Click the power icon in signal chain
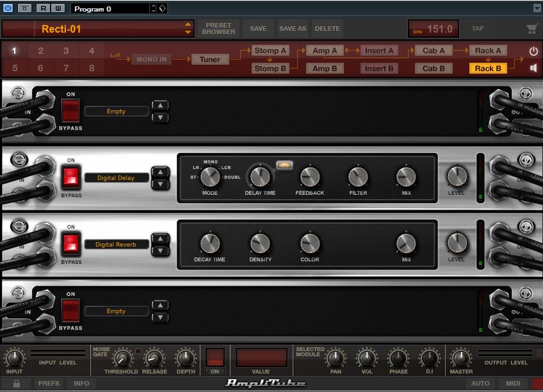 (x=533, y=51)
